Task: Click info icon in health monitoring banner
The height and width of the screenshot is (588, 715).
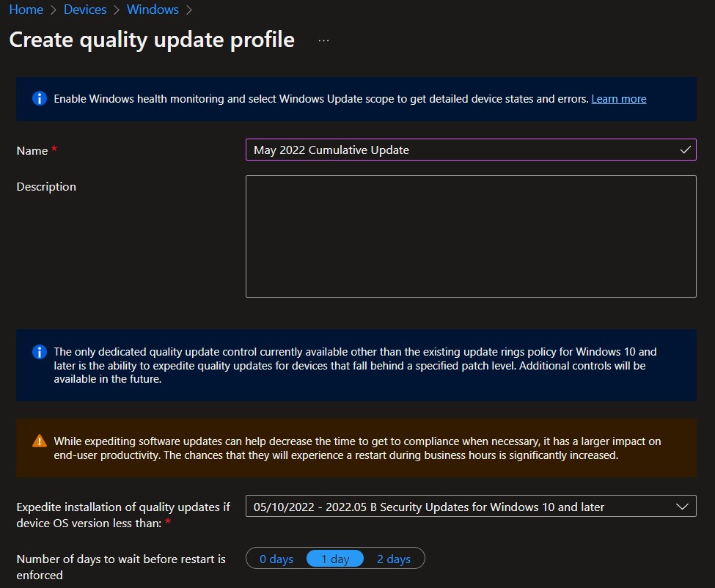Action: click(39, 98)
